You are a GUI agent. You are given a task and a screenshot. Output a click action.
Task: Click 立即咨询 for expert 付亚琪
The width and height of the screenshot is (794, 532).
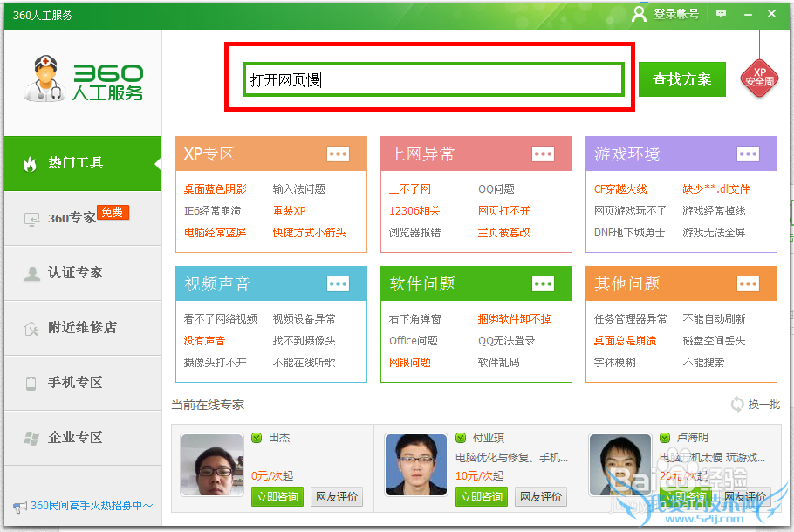[x=481, y=497]
